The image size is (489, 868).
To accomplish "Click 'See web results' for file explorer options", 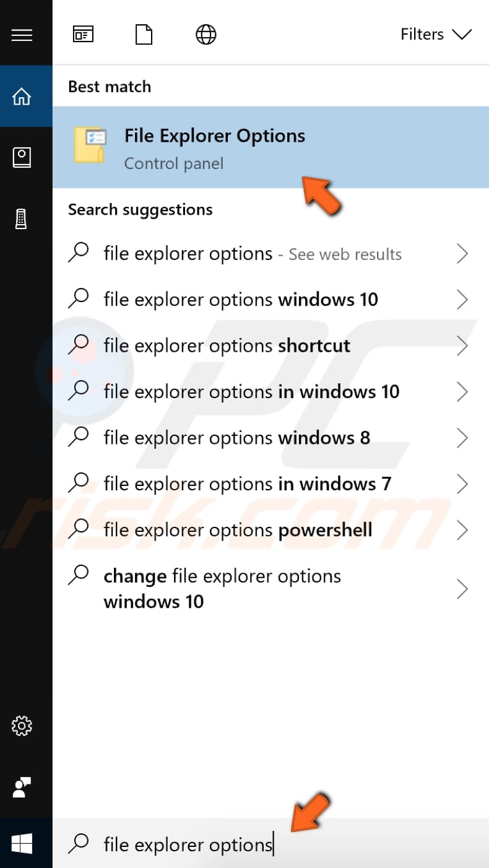I will (x=345, y=254).
